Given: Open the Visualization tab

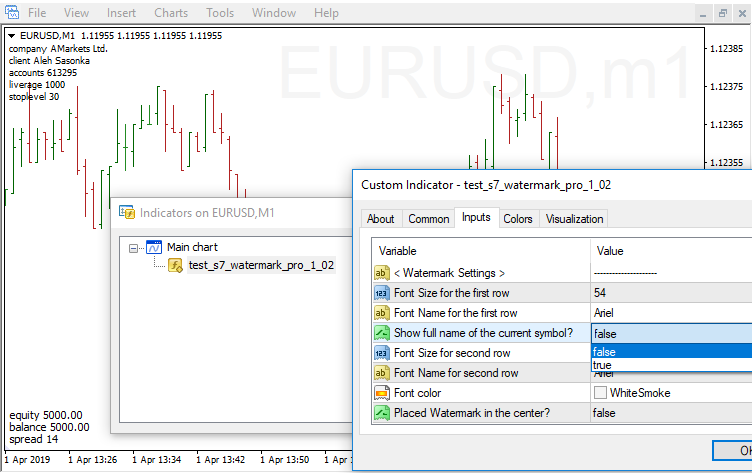Looking at the screenshot, I should [574, 219].
